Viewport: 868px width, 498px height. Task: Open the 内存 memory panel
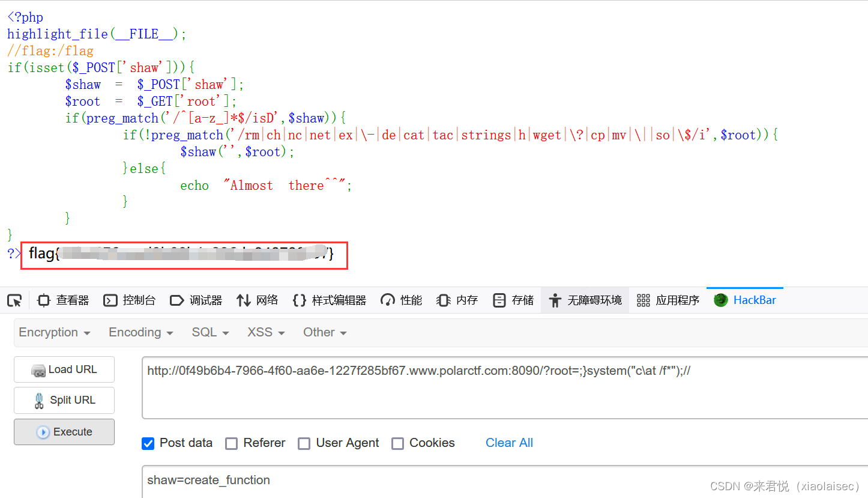pos(456,300)
